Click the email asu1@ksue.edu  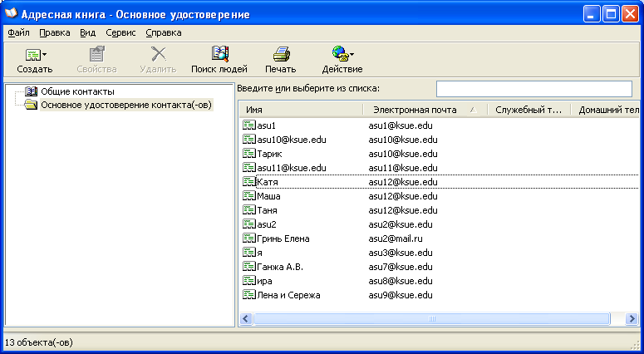point(401,125)
